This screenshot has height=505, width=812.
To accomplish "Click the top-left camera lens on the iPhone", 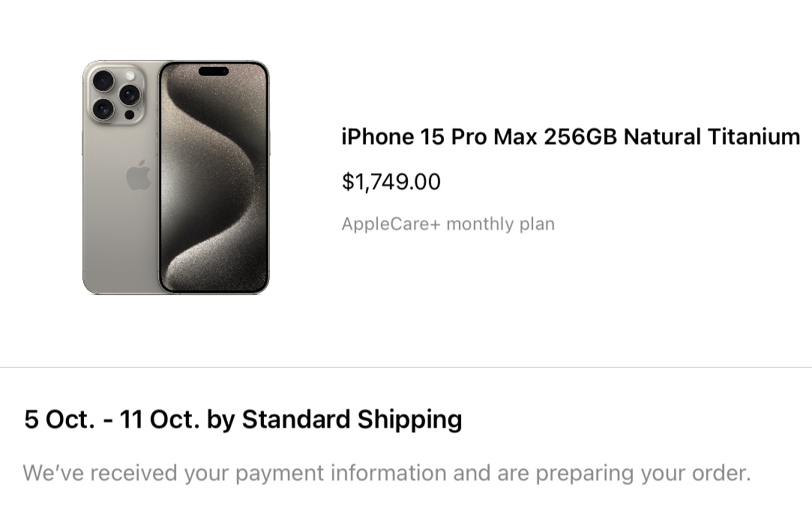I will coord(103,80).
